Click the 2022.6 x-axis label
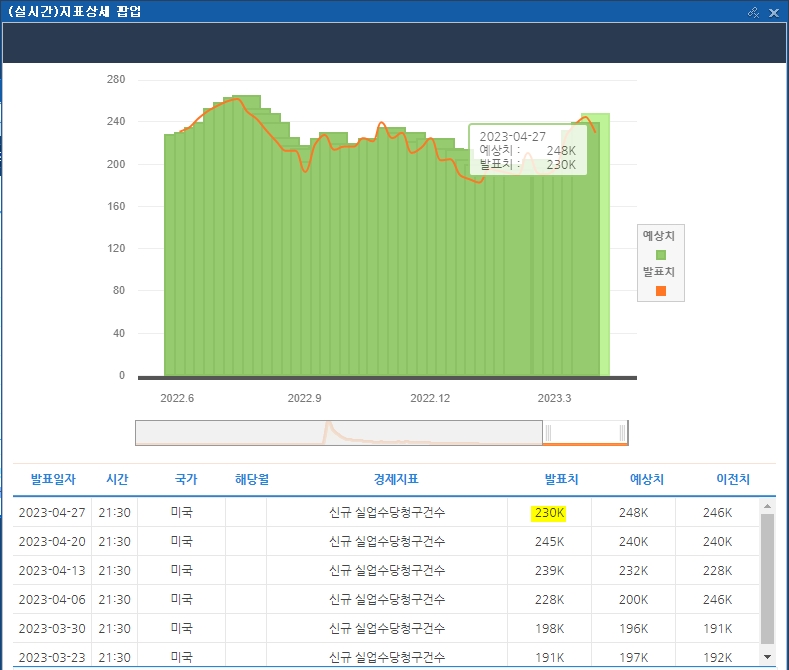The width and height of the screenshot is (789, 670). (x=177, y=398)
